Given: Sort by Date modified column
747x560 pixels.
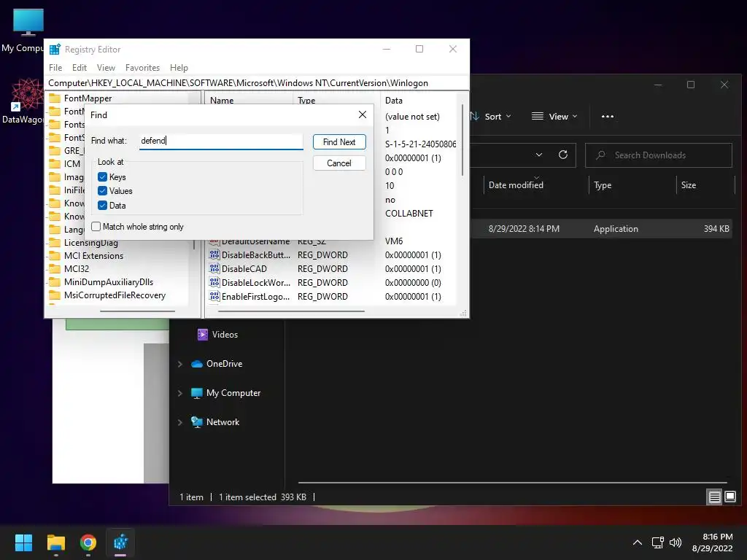Looking at the screenshot, I should click(x=516, y=184).
